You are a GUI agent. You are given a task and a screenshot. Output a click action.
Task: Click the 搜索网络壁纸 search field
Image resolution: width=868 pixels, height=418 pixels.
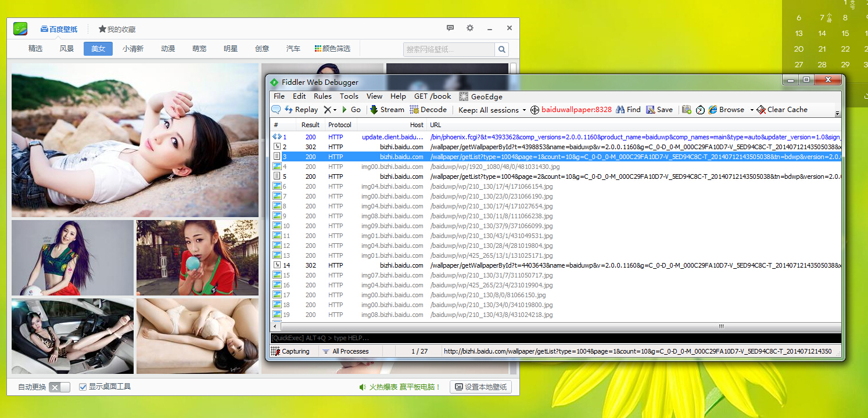pyautogui.click(x=449, y=49)
